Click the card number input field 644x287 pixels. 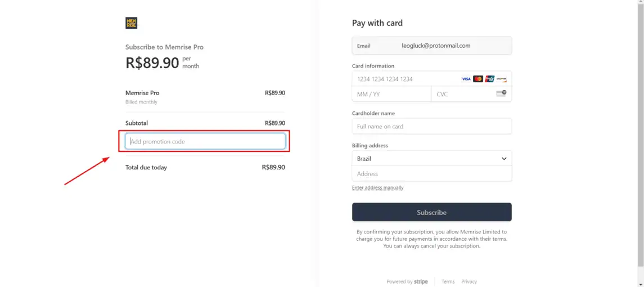pyautogui.click(x=431, y=79)
